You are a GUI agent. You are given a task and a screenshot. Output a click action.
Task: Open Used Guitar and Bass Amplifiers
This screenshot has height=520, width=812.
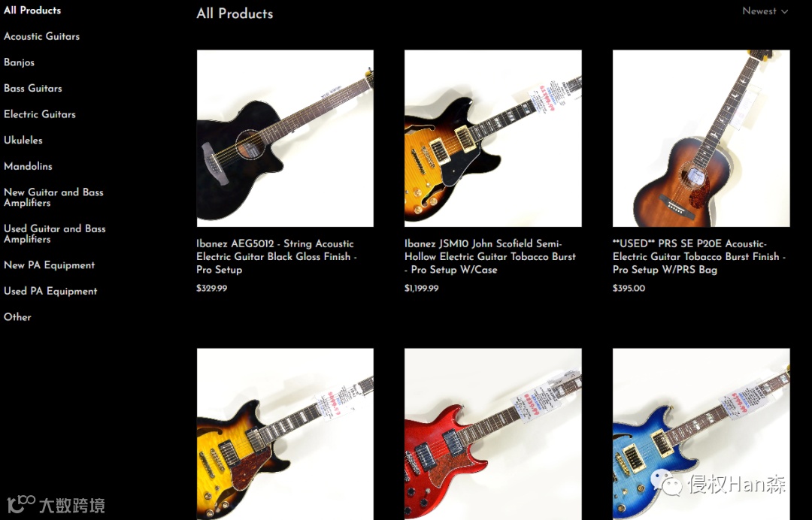54,234
